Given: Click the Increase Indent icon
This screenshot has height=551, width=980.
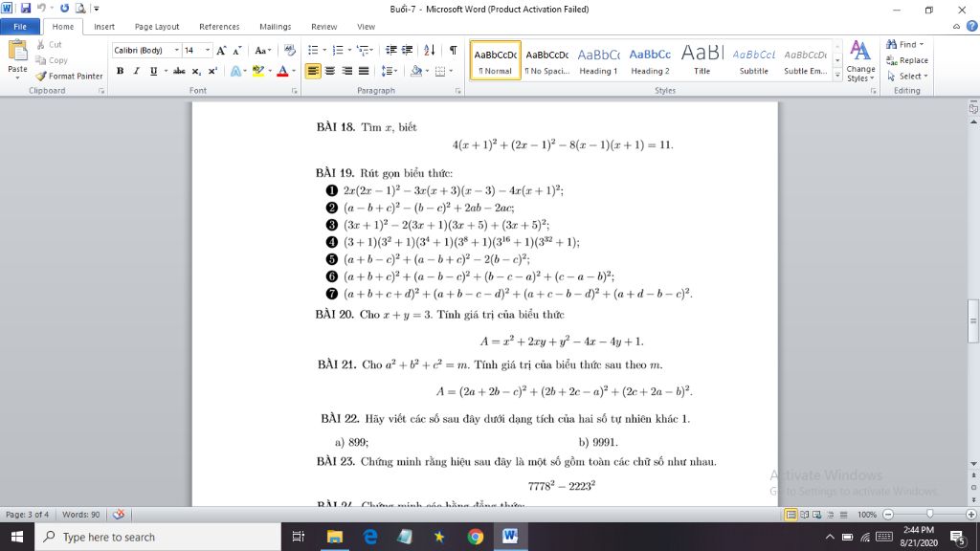Looking at the screenshot, I should pos(407,50).
